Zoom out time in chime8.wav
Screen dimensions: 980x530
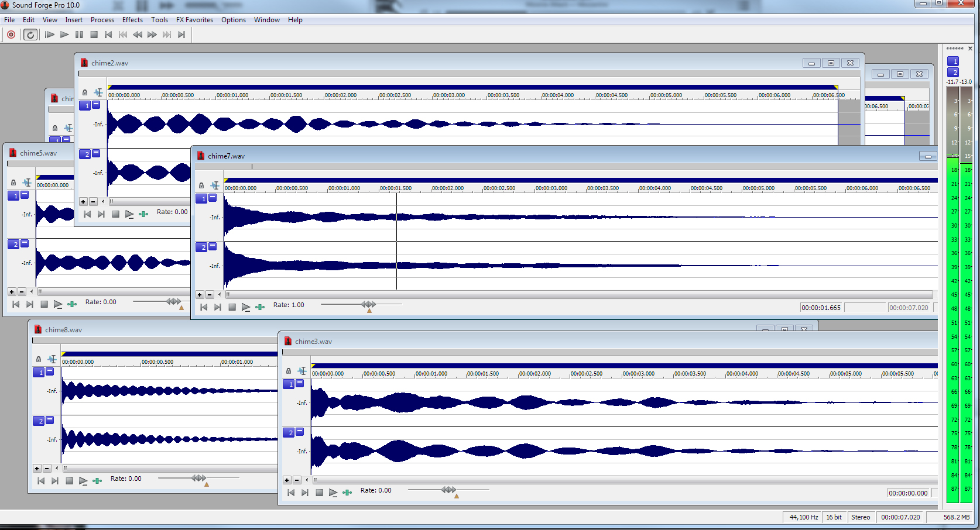pos(47,469)
